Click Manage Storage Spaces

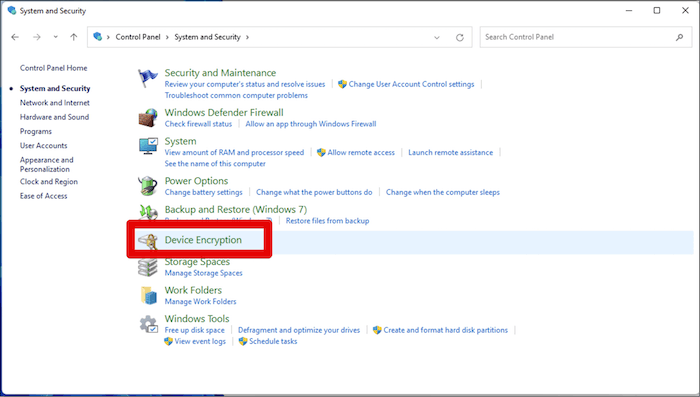(x=204, y=273)
